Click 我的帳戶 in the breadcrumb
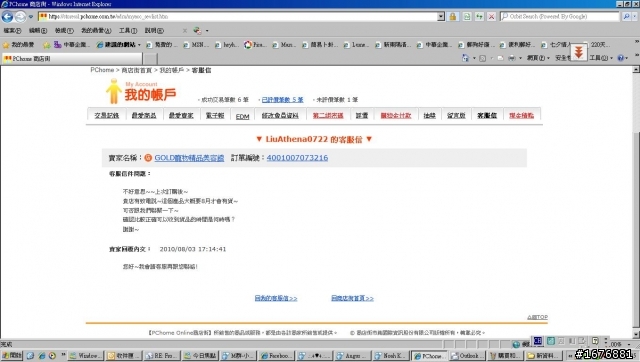Image resolution: width=640 pixels, height=362 pixels. coord(171,70)
